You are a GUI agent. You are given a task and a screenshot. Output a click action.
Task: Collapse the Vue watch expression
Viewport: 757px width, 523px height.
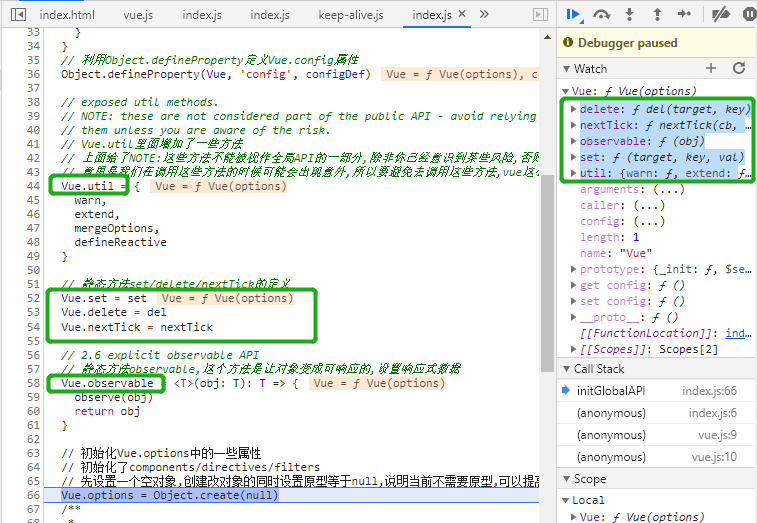click(x=566, y=91)
